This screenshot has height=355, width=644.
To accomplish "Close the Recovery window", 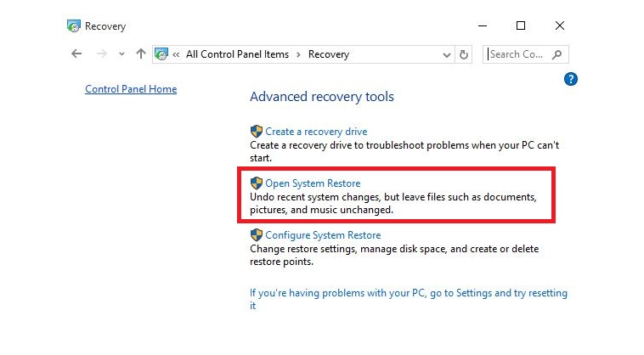I will click(x=559, y=25).
